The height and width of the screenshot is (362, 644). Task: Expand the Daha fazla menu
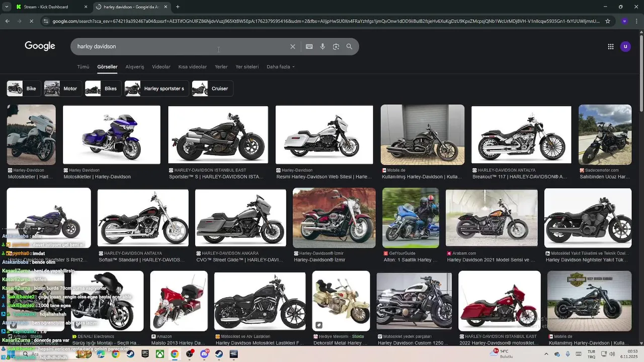coord(281,67)
